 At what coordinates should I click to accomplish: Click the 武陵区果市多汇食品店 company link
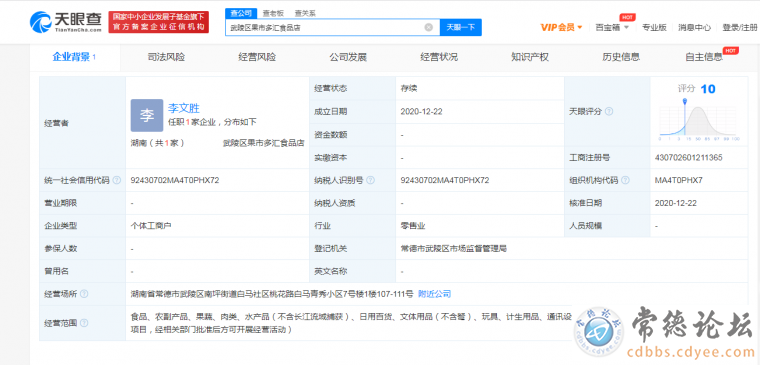(263, 143)
